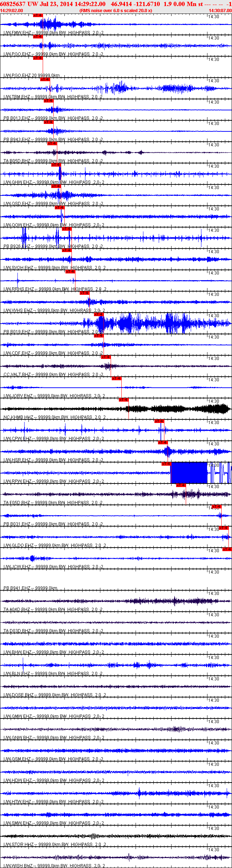This screenshot has height=868, width=232.
Task: Click the end time 14:30:07.00 label
Action: [x=220, y=10]
